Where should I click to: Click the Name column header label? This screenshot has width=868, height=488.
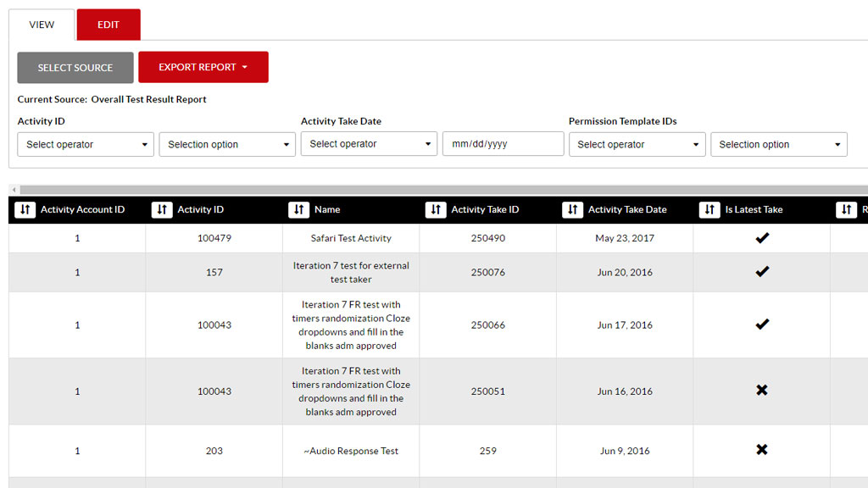pos(327,210)
